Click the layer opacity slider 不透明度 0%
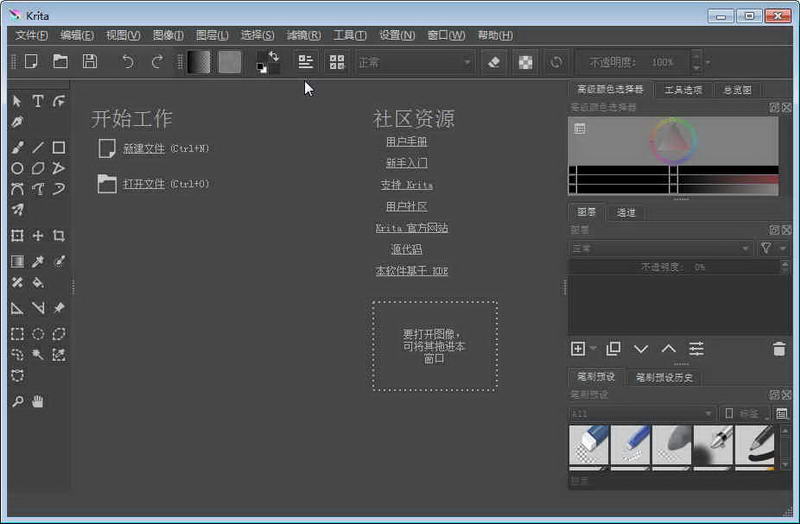The image size is (800, 524). 674,267
